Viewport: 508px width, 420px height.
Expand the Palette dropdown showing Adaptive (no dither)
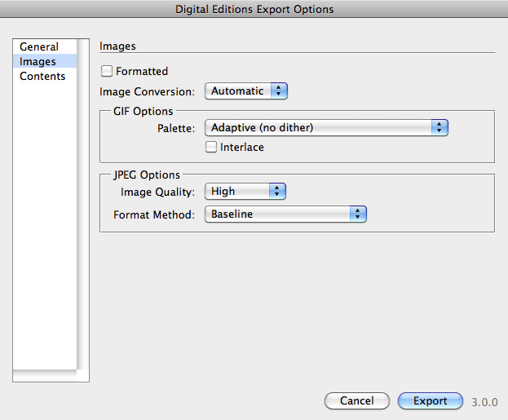click(326, 127)
